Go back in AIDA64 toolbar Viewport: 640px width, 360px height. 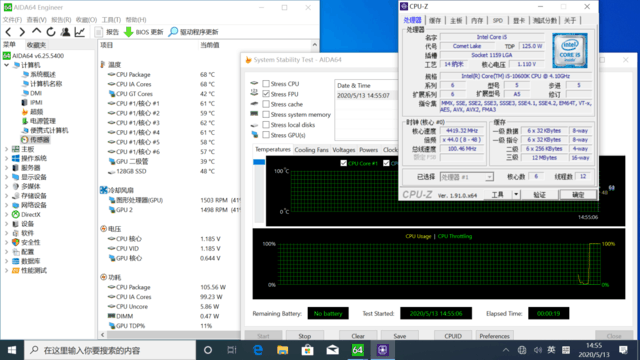(x=8, y=31)
